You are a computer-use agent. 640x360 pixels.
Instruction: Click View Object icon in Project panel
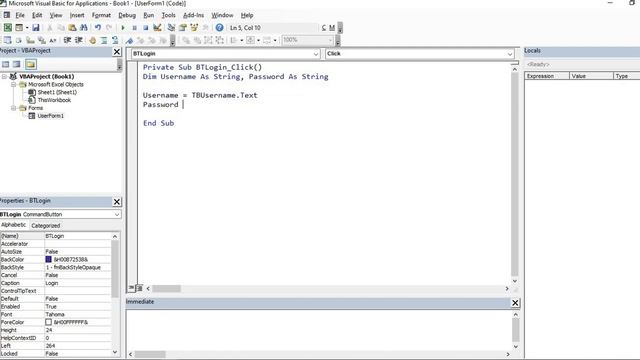[x=17, y=64]
